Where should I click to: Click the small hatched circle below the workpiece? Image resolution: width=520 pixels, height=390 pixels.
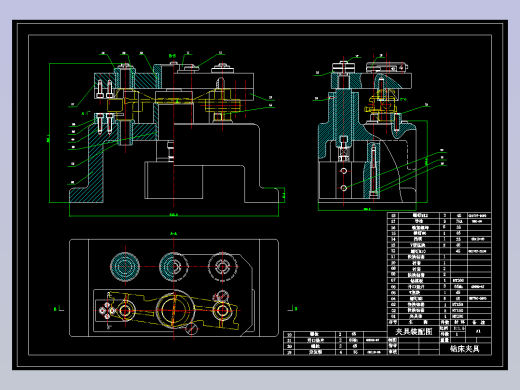coord(192,329)
